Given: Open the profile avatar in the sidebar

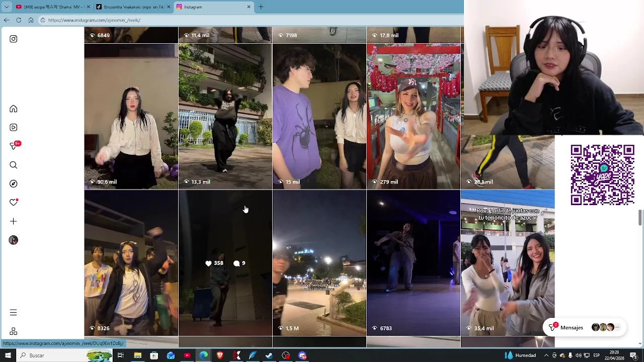Looking at the screenshot, I should pos(14,240).
